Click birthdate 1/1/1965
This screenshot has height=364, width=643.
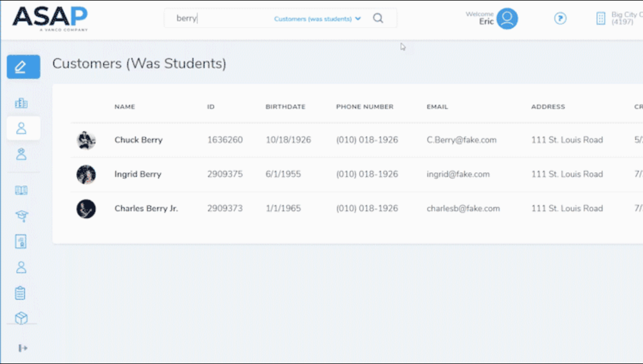[x=283, y=208]
